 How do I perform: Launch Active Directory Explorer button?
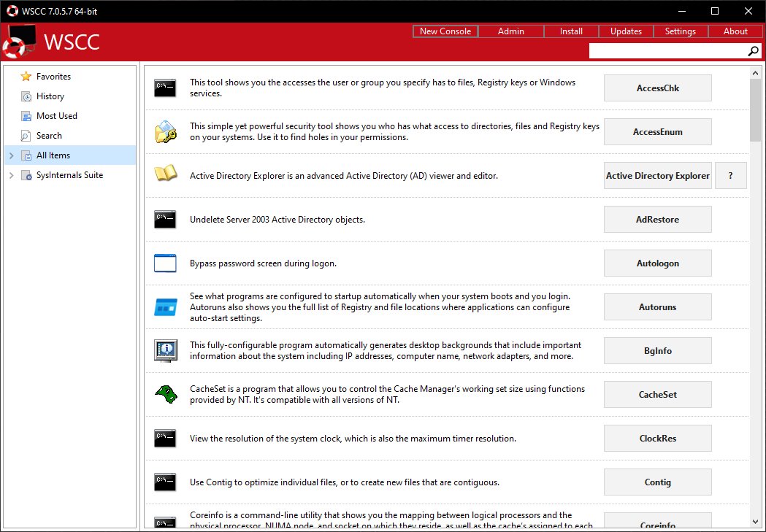[657, 176]
